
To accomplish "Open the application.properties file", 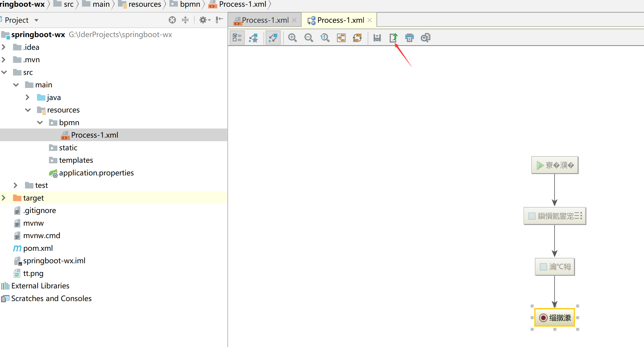I will click(96, 173).
